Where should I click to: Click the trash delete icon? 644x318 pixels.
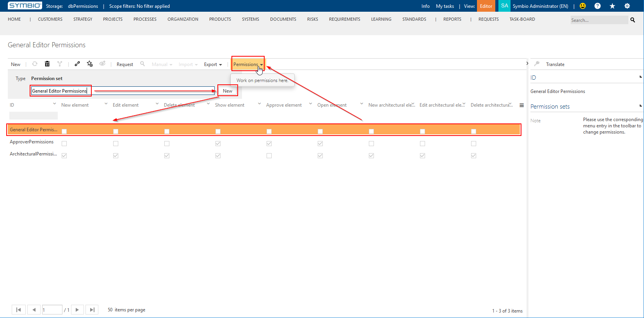pyautogui.click(x=47, y=64)
